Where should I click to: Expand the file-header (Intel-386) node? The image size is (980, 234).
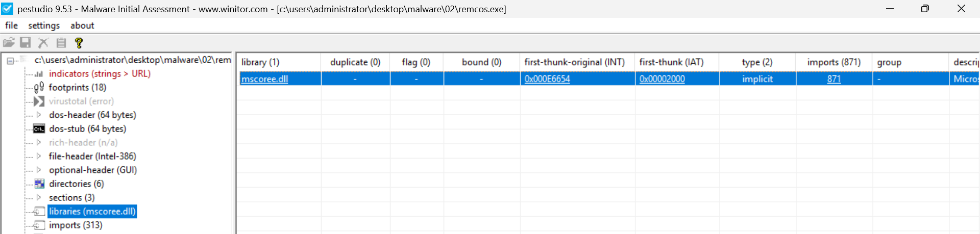(x=39, y=157)
